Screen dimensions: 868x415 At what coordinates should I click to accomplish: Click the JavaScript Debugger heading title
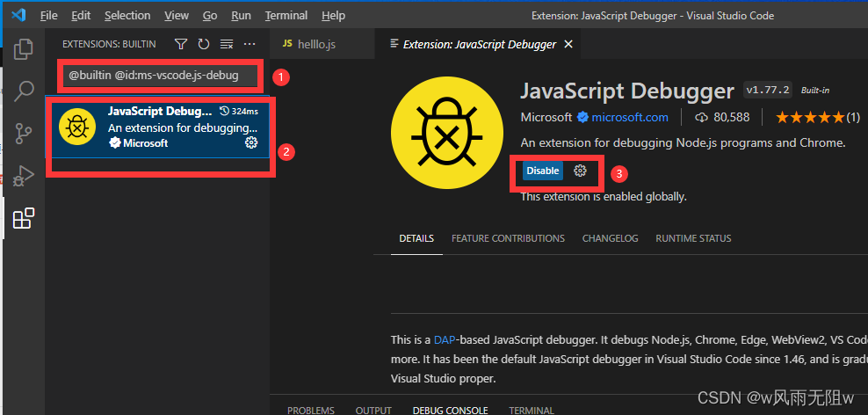(627, 91)
